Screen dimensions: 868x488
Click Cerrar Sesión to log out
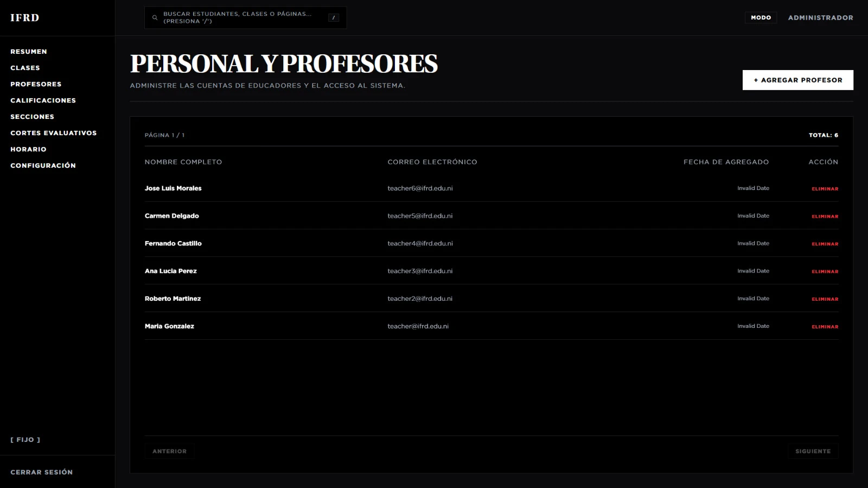41,472
